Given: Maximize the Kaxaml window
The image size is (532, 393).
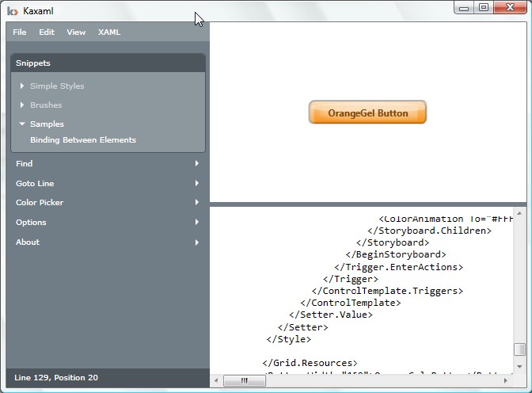Looking at the screenshot, I should point(484,7).
